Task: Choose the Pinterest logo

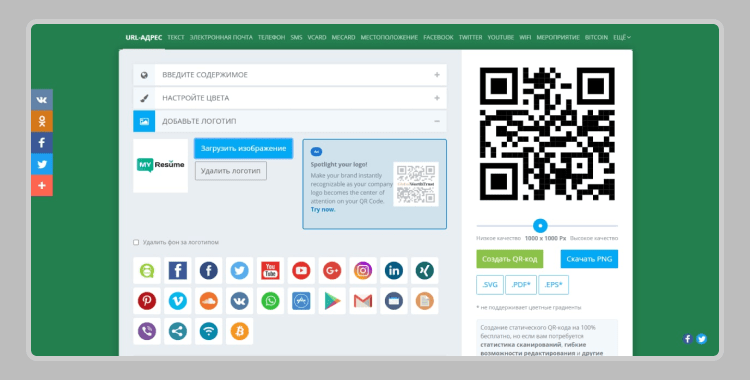Action: click(147, 301)
